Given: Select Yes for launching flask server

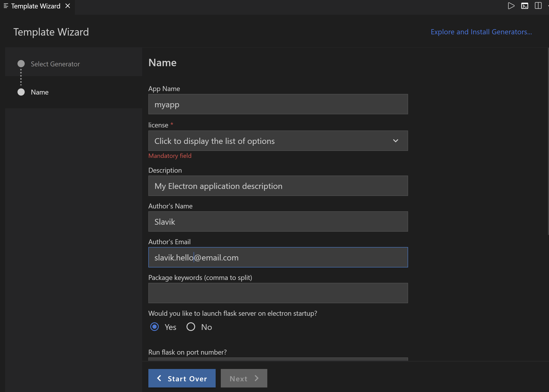Looking at the screenshot, I should tap(155, 327).
